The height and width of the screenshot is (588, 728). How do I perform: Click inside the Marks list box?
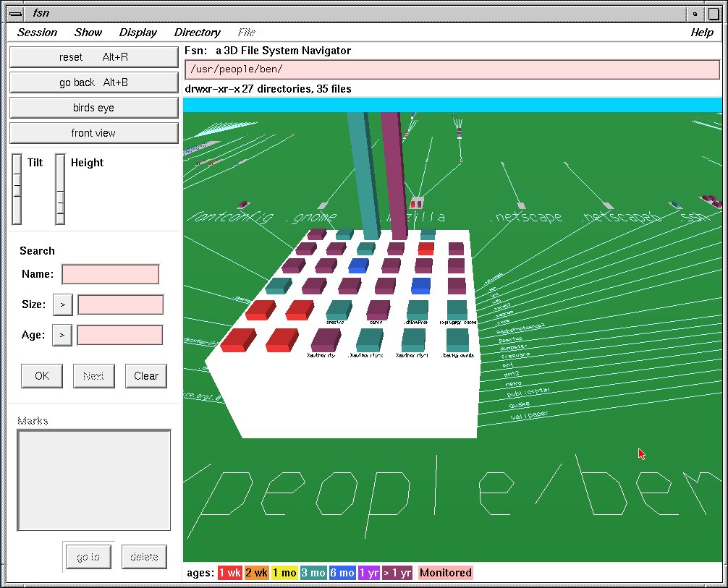[x=94, y=480]
